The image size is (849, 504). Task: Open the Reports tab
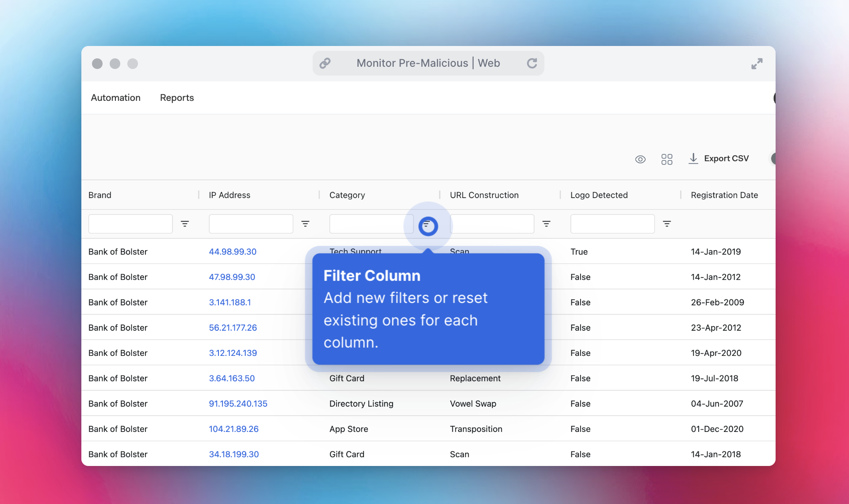(177, 96)
